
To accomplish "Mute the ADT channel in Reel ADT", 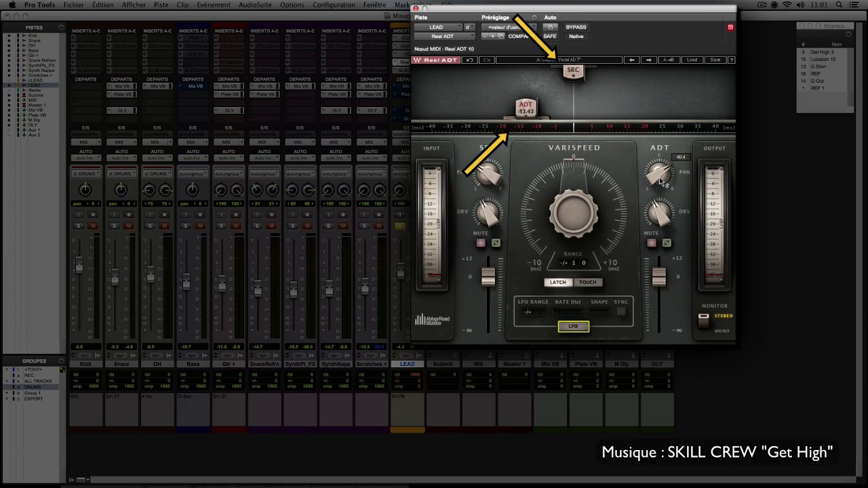I will pyautogui.click(x=652, y=243).
